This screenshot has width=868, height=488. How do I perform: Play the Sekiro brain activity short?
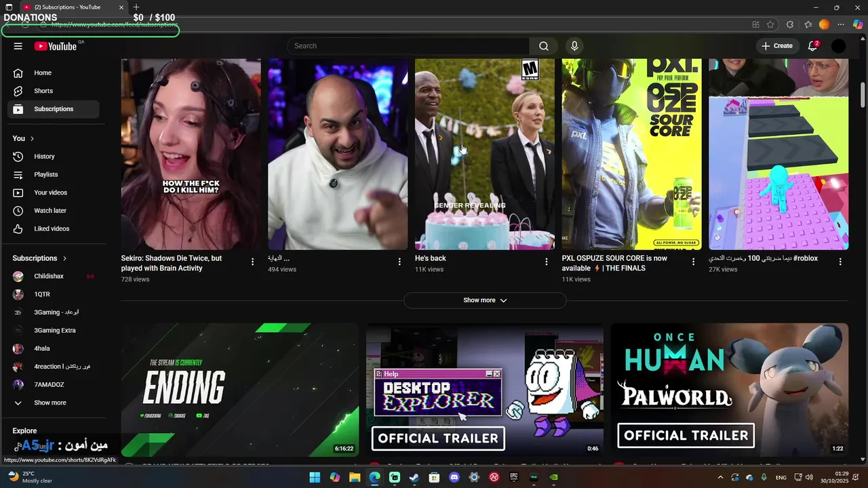pos(191,154)
